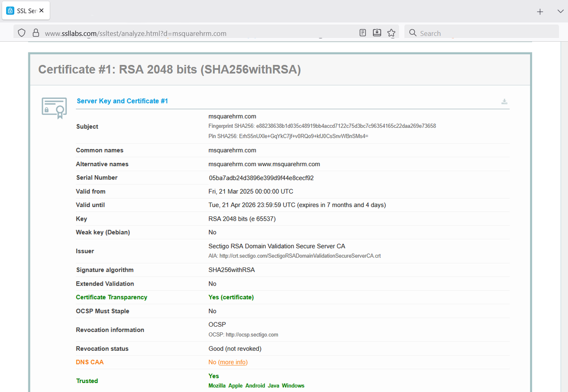
Task: Click the orange DNS CAA label
Action: pos(90,362)
